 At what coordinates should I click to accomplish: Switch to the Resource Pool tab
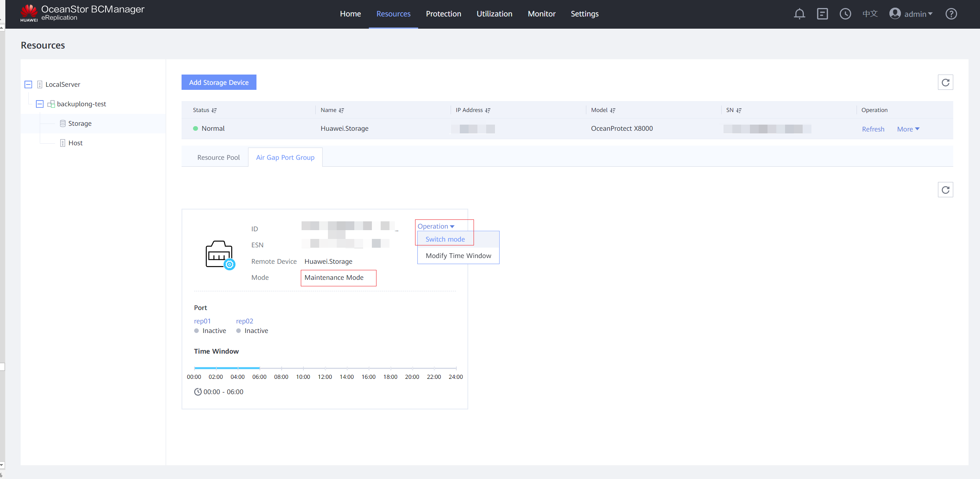click(x=218, y=158)
